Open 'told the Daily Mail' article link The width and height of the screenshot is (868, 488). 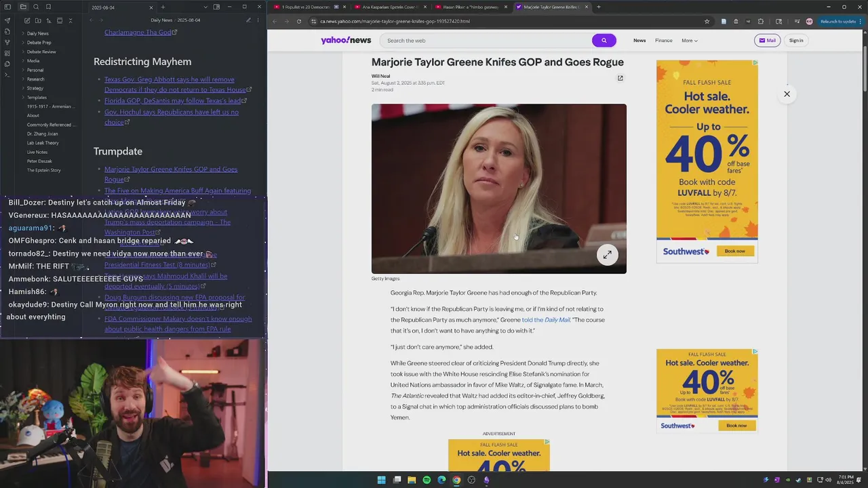click(x=546, y=320)
